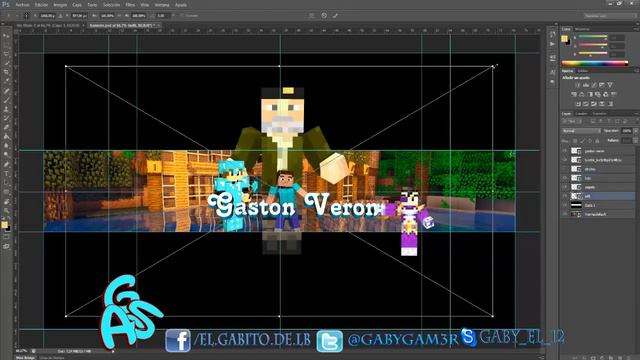This screenshot has height=360, width=640.
Task: Open the Adjustments panel options menu
Action: pyautogui.click(x=637, y=71)
